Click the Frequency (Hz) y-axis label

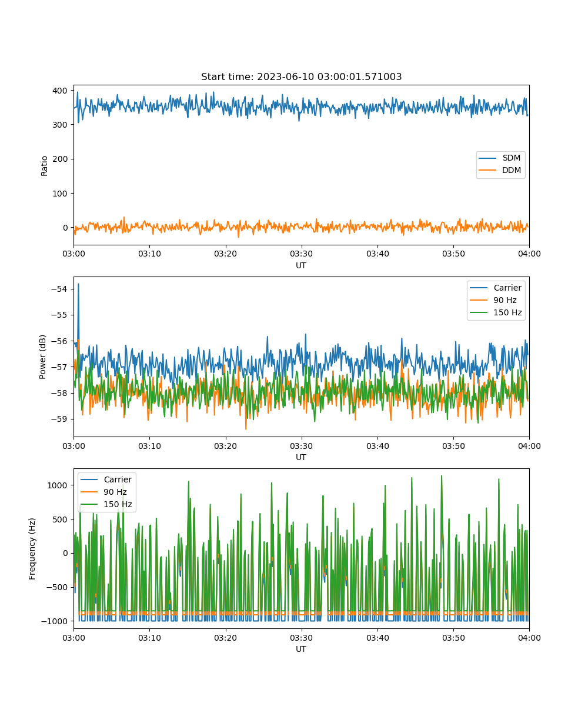click(32, 548)
